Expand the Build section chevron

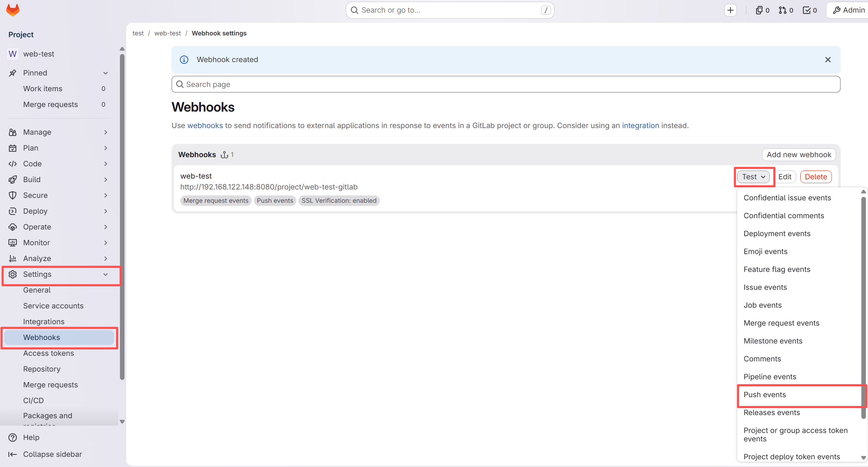106,180
